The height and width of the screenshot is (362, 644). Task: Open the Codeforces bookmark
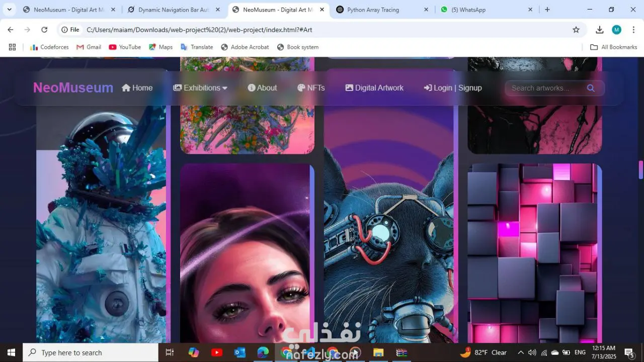49,47
